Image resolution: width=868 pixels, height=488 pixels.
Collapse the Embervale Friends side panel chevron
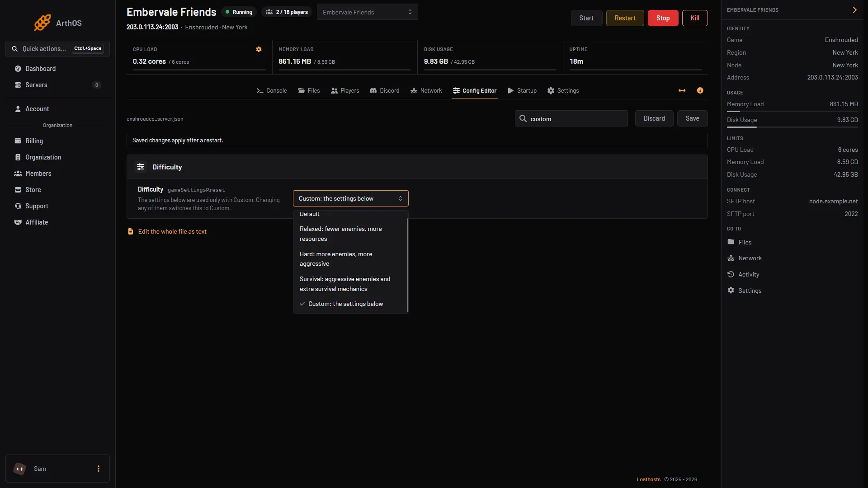[854, 10]
